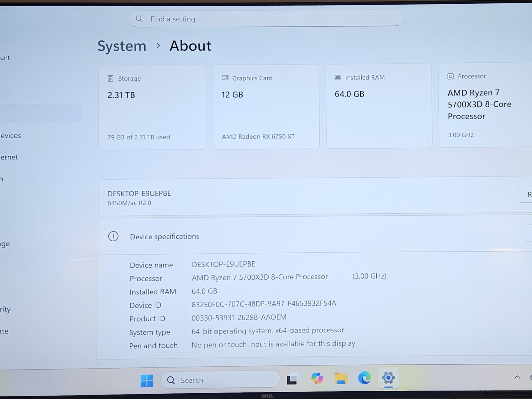Click the Graphics Card icon

point(225,77)
